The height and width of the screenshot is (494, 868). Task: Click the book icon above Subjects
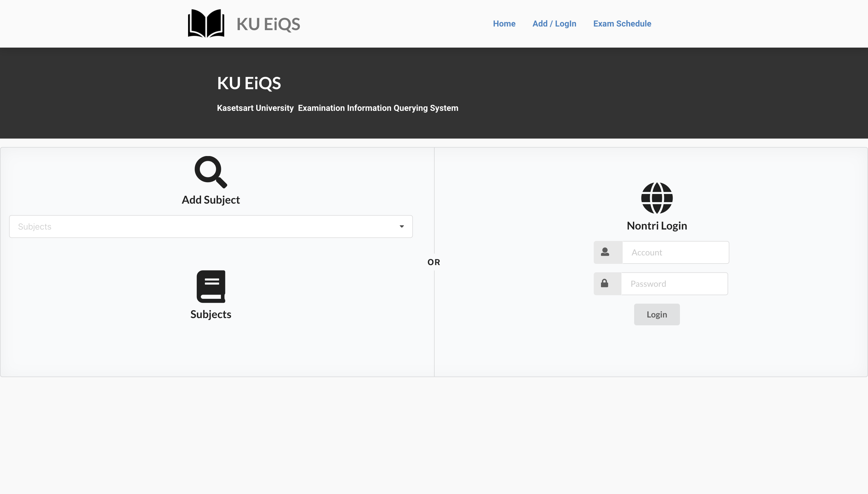(211, 286)
